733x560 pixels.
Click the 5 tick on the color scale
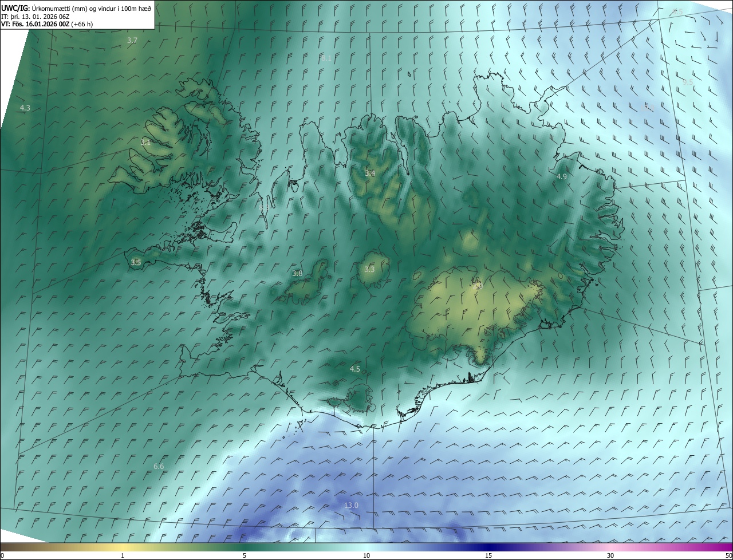[x=245, y=555]
